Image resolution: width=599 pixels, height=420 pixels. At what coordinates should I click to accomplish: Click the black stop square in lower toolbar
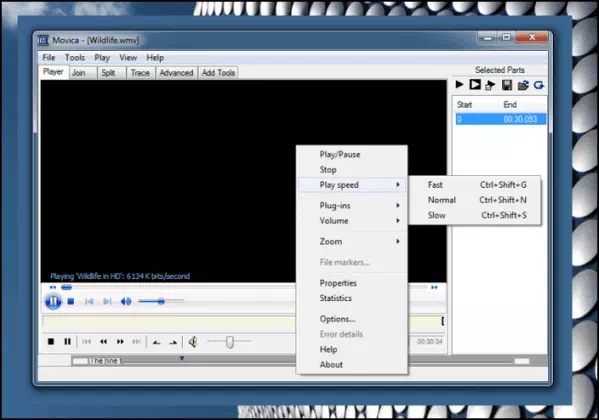[51, 341]
